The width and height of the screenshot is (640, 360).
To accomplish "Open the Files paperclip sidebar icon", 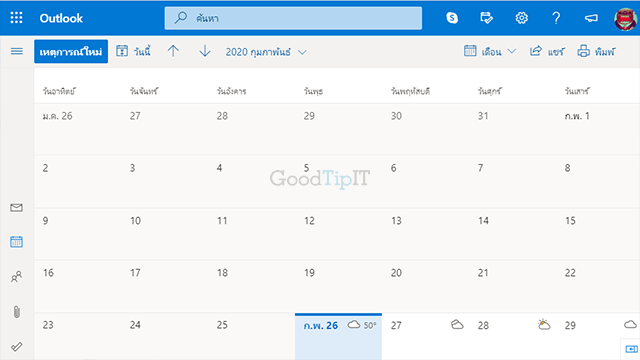I will 16,312.
